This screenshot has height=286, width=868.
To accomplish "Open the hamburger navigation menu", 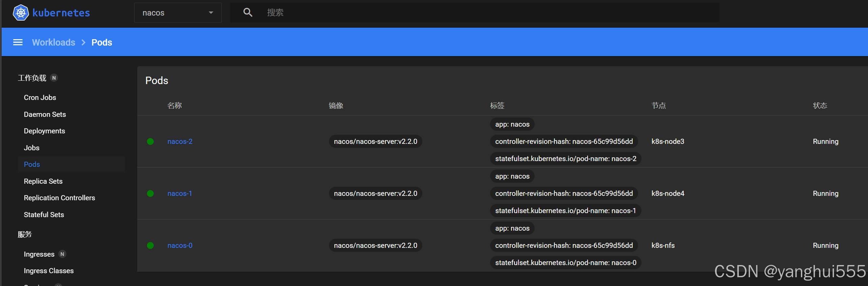I will point(18,42).
